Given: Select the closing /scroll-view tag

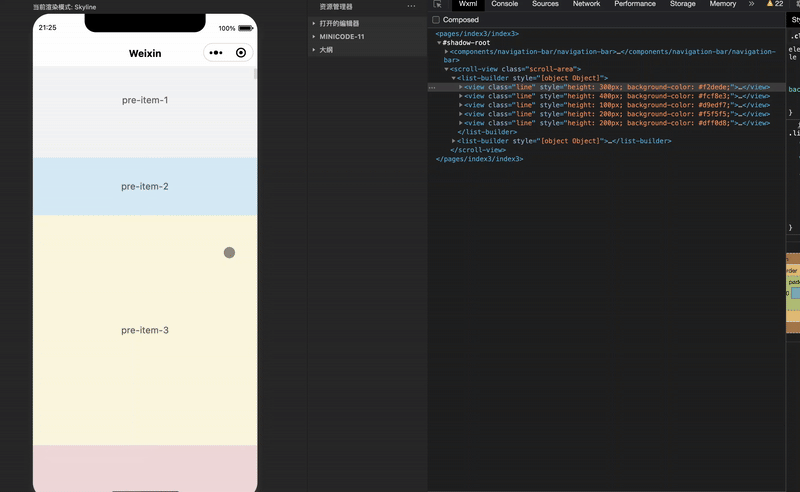Looking at the screenshot, I should (478, 150).
